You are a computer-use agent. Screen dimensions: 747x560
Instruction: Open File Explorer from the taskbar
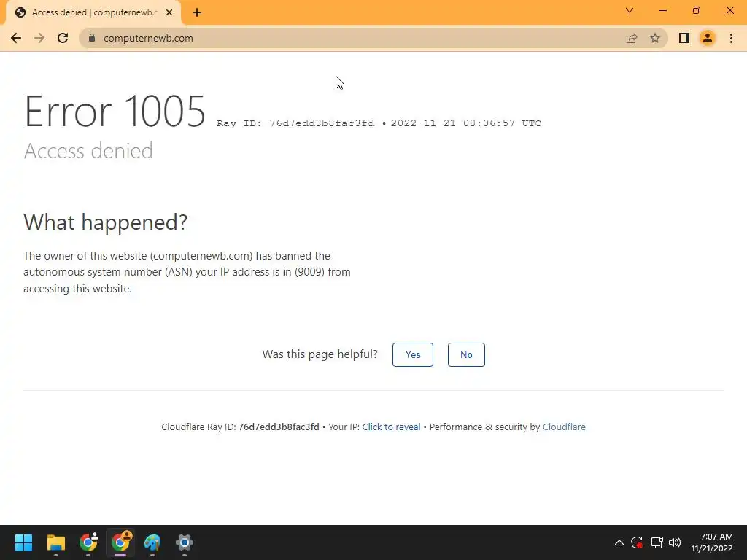pos(55,542)
